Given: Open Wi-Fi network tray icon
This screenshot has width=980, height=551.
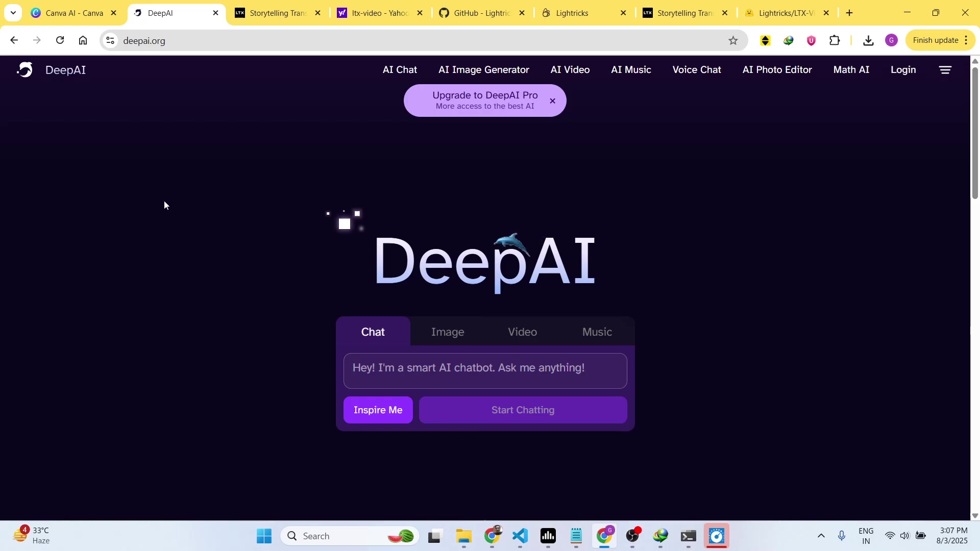Looking at the screenshot, I should [890, 536].
